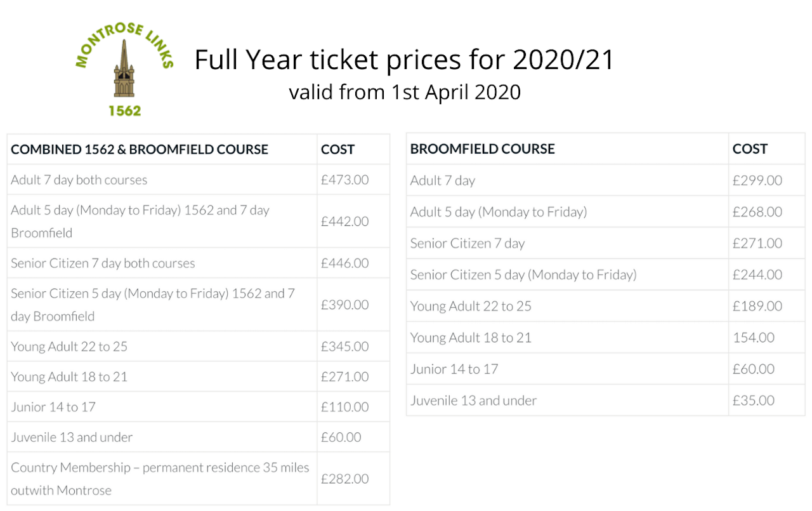
Task: Click the 154.00 Young Adult price
Action: tap(754, 338)
